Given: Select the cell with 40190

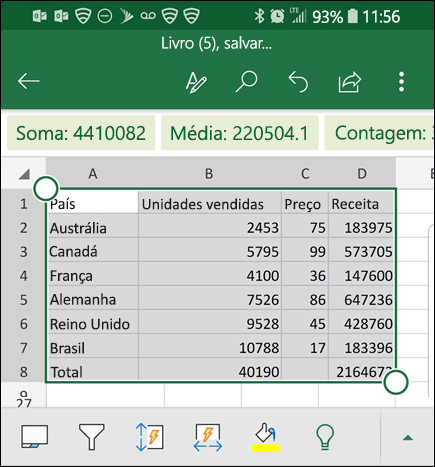Looking at the screenshot, I should (210, 371).
